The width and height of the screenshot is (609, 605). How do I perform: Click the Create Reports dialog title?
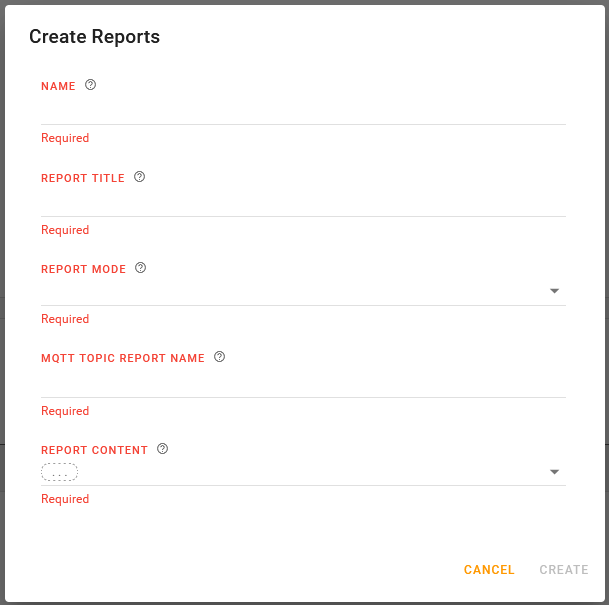tap(95, 37)
